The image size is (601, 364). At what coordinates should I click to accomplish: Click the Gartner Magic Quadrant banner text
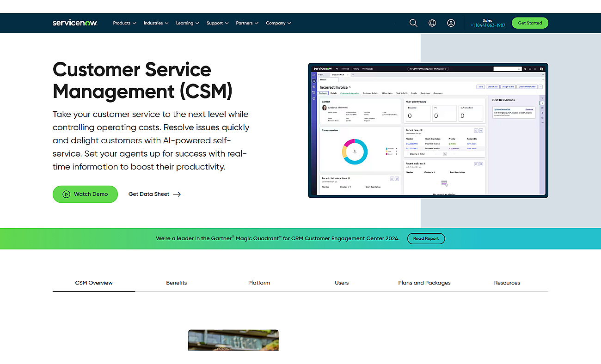(277, 239)
